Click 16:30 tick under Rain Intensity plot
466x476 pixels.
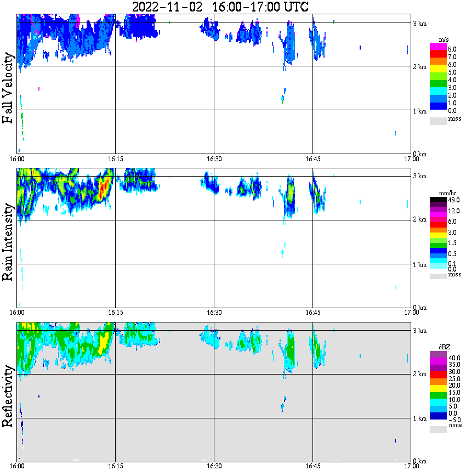point(214,313)
